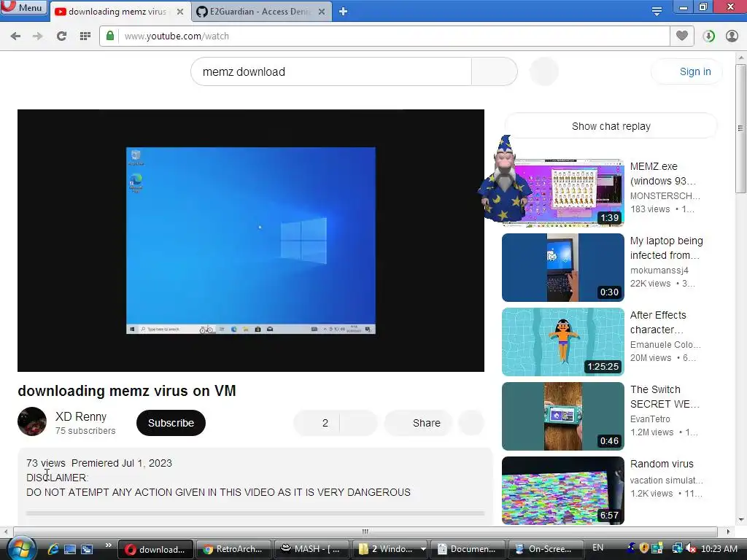Open the Opera account profile icon
Image resolution: width=747 pixels, height=560 pixels.
732,36
